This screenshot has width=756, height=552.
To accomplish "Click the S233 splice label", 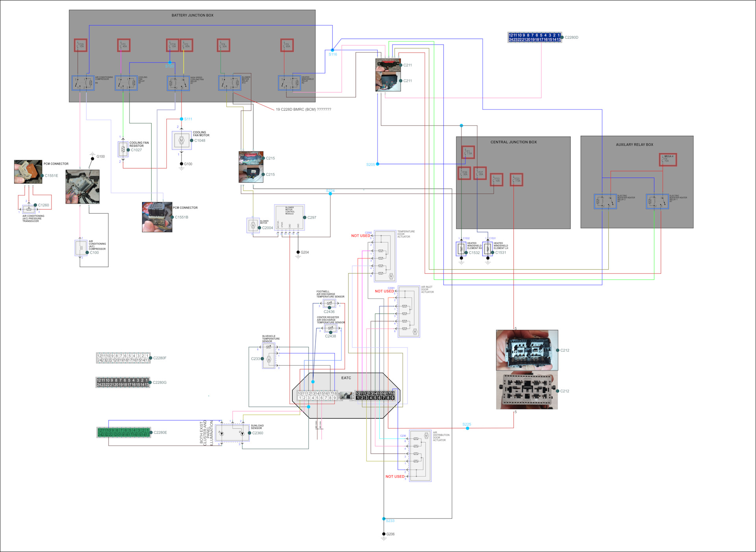I will [x=390, y=521].
